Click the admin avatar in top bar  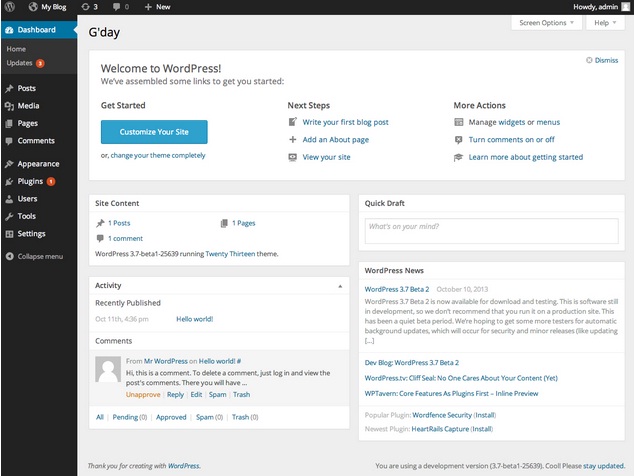click(625, 7)
